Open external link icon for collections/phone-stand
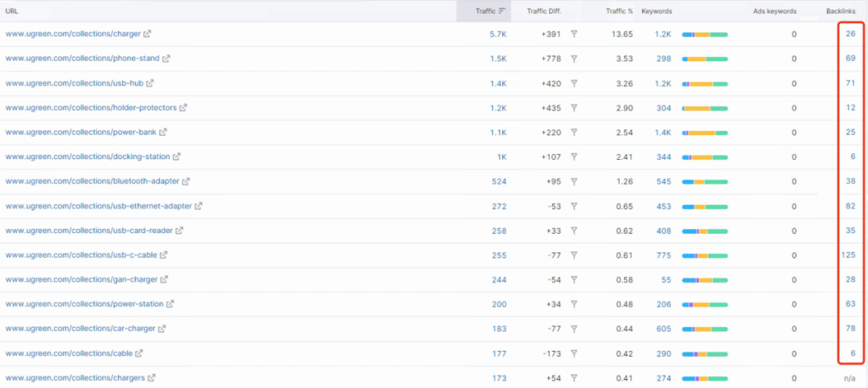The height and width of the screenshot is (388, 868). [166, 58]
